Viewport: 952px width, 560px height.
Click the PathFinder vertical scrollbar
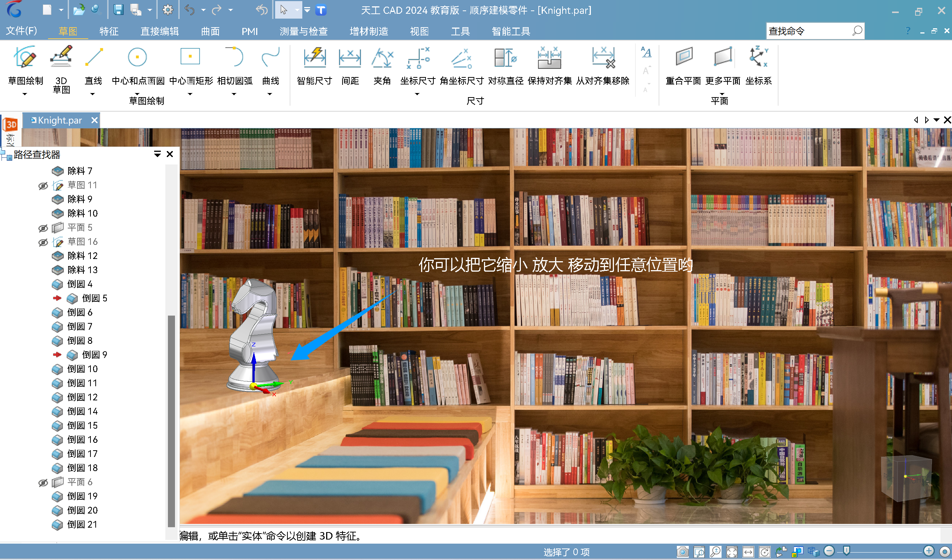pos(172,421)
